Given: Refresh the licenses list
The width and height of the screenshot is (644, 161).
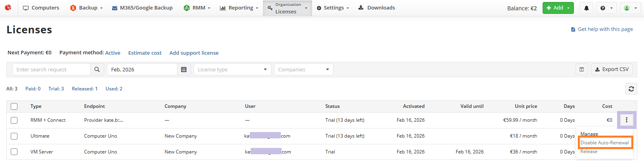Looking at the screenshot, I should coord(631,89).
